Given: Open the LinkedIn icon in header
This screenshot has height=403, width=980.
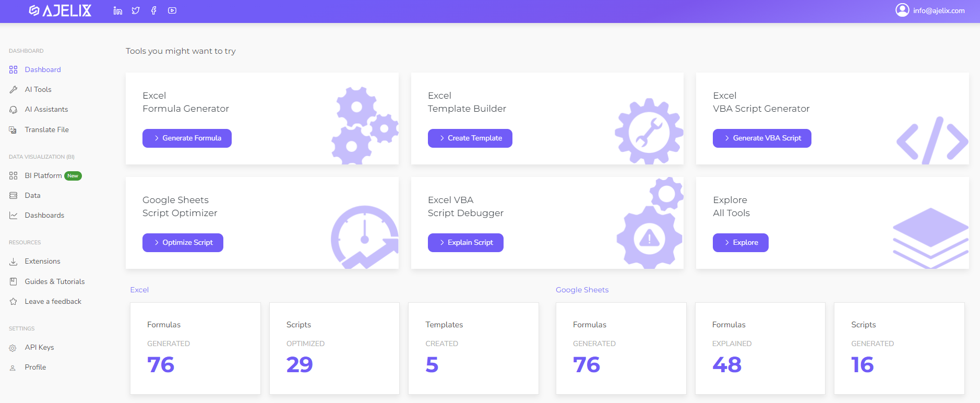Looking at the screenshot, I should pos(118,10).
